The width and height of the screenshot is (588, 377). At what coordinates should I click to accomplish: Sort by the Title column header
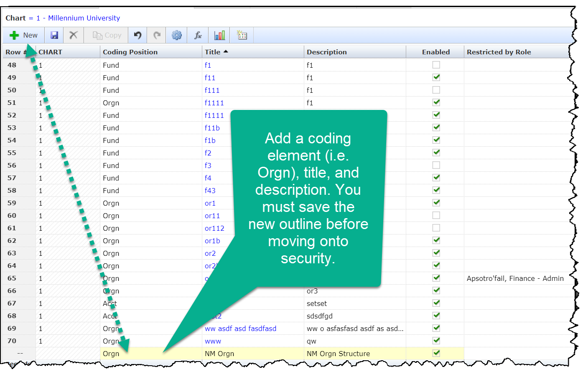(x=213, y=52)
